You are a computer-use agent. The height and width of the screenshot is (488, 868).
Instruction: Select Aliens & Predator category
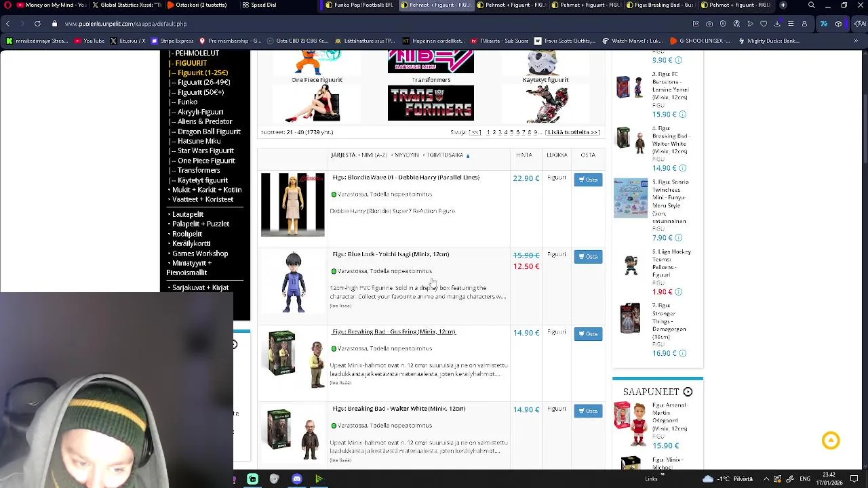click(x=204, y=121)
